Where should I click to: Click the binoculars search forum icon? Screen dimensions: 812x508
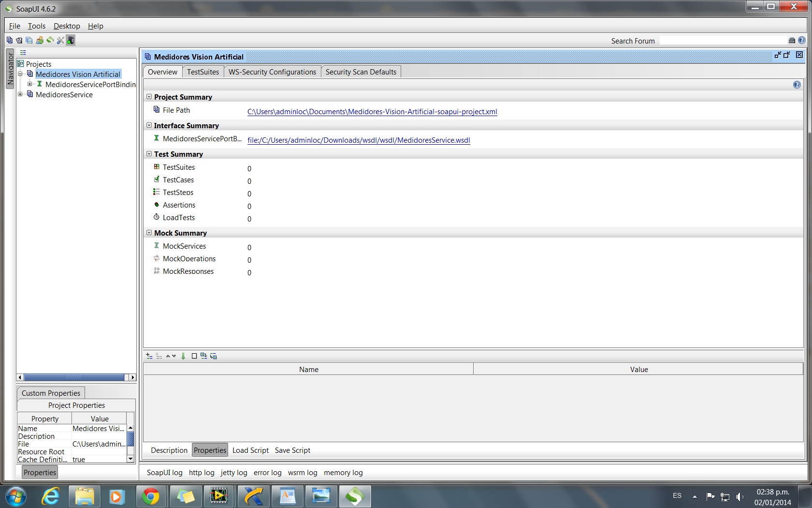pyautogui.click(x=792, y=40)
